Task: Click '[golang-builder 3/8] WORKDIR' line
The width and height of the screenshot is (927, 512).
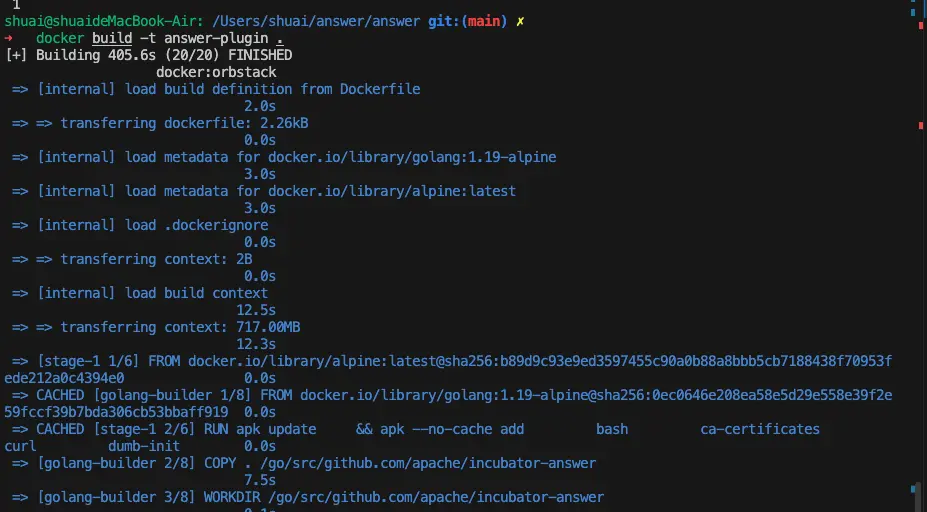Action: click(308, 497)
